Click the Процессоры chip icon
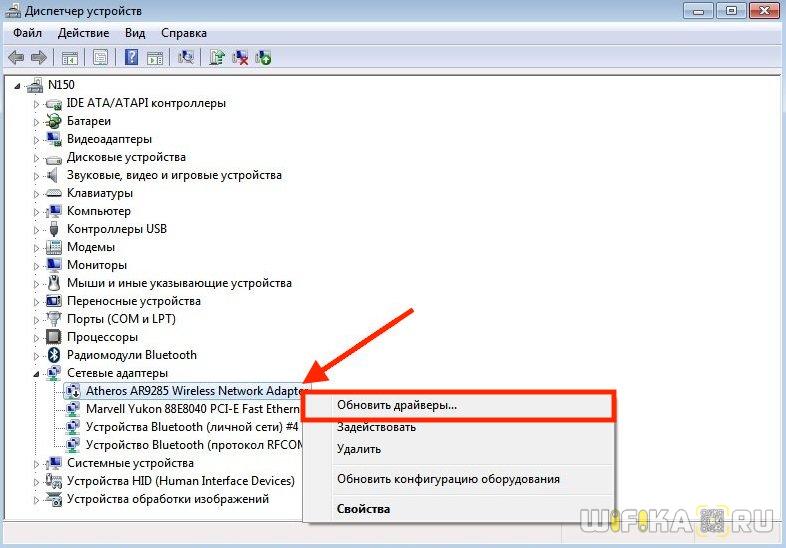Viewport: 786px width, 548px height. [53, 337]
